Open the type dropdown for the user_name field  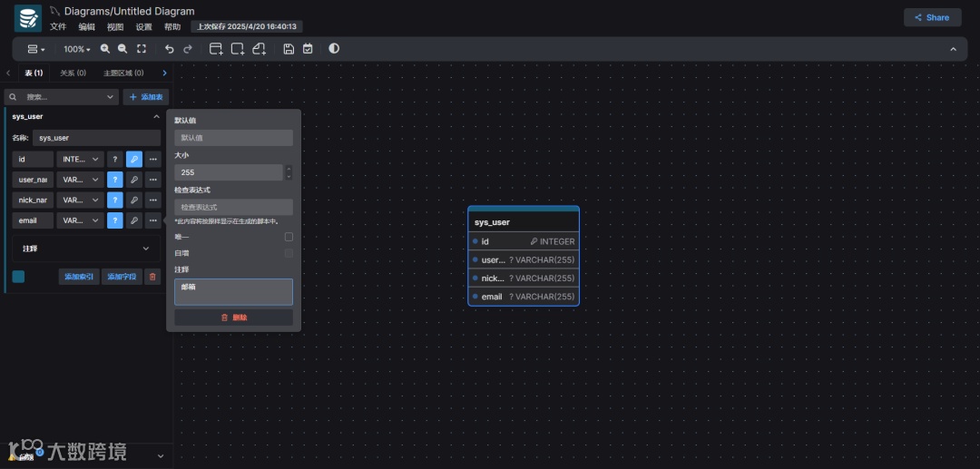pos(81,180)
